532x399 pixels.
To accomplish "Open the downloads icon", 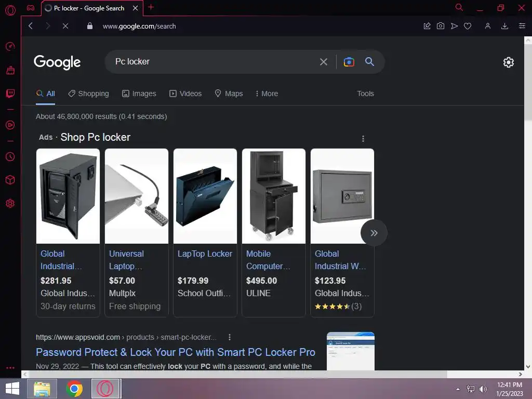I will tap(504, 26).
